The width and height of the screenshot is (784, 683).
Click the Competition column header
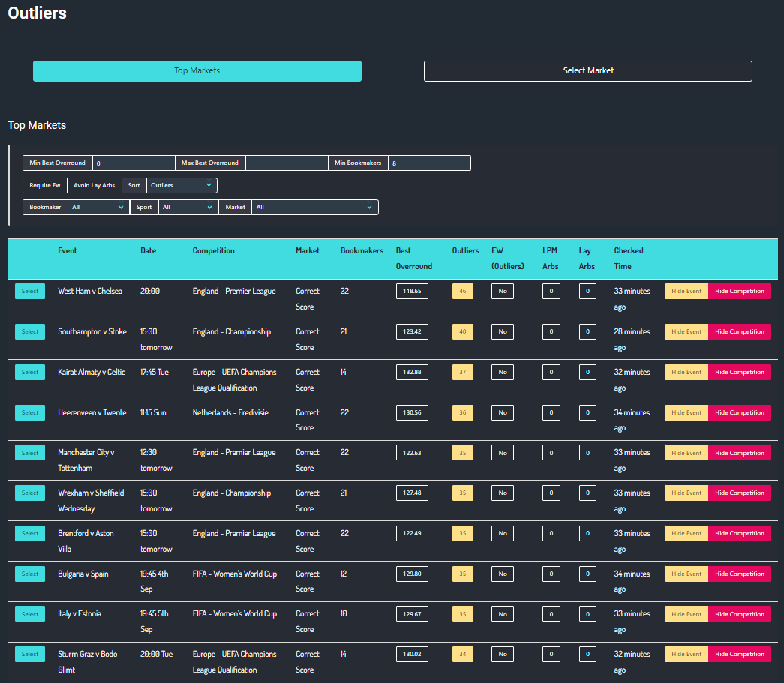[x=214, y=251]
